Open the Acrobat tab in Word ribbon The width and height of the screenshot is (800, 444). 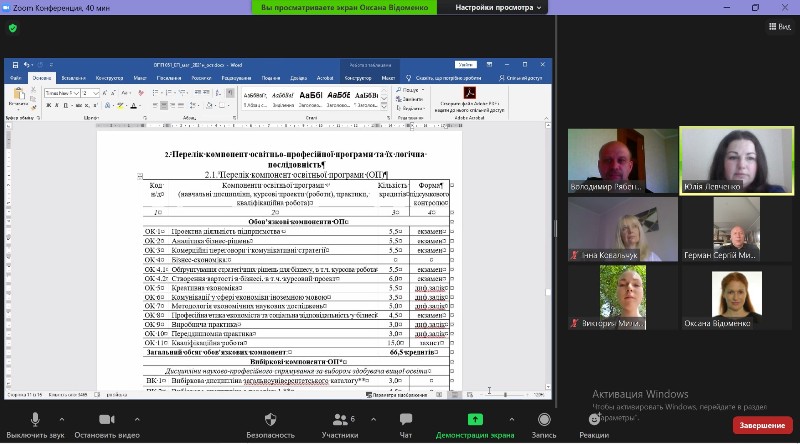click(x=325, y=77)
